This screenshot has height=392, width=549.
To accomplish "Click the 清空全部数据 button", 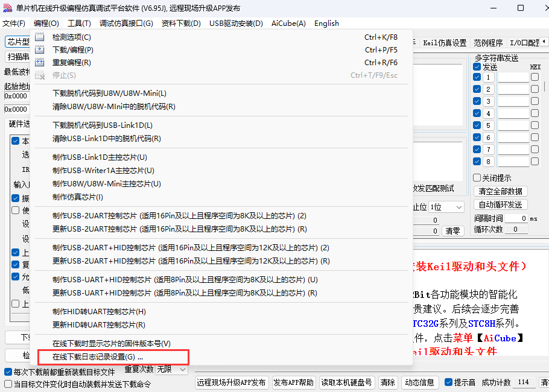I will pyautogui.click(x=500, y=191).
